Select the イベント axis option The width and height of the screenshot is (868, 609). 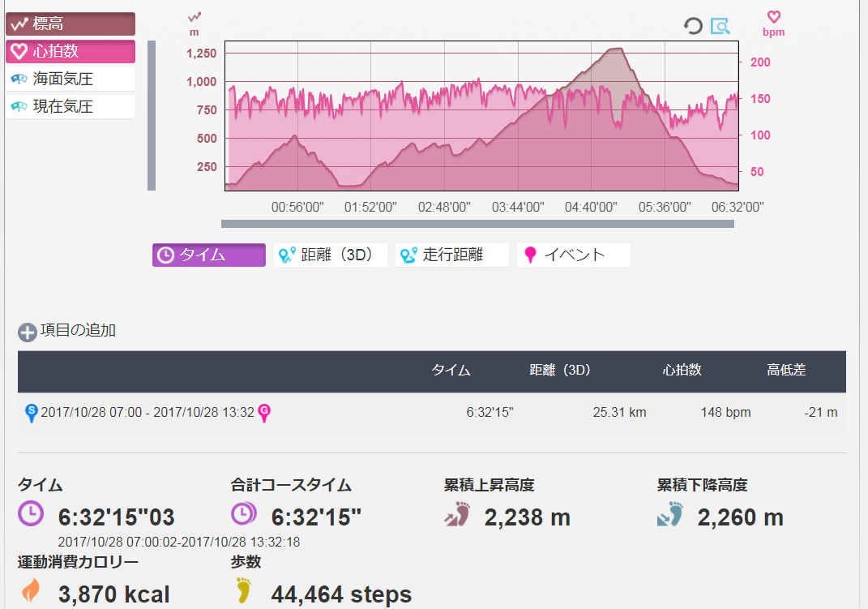[573, 255]
